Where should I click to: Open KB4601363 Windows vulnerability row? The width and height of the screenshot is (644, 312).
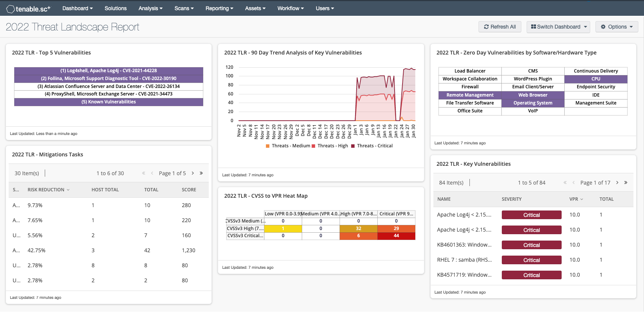click(x=533, y=245)
